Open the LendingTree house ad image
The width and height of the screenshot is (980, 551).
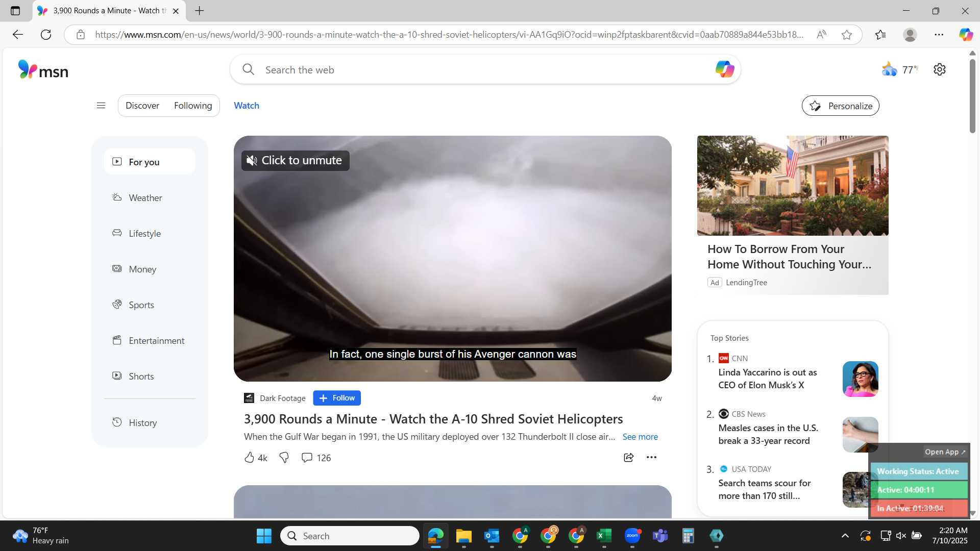[x=793, y=186]
